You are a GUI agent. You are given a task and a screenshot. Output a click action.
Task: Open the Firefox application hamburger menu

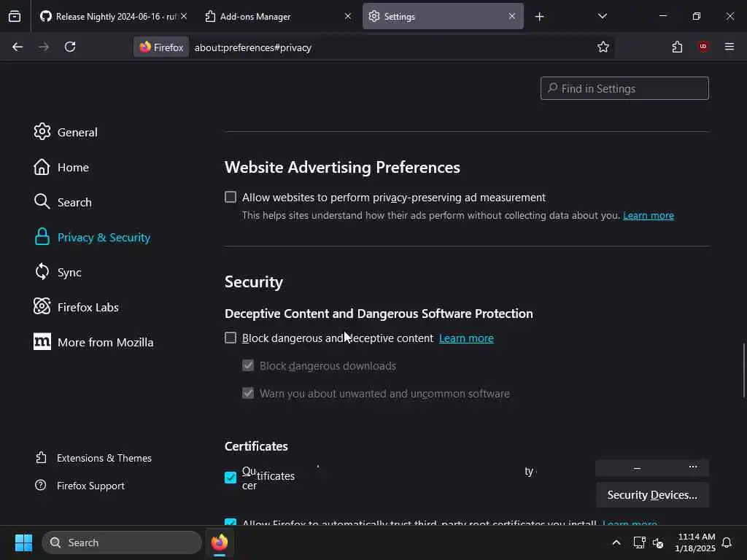729,47
